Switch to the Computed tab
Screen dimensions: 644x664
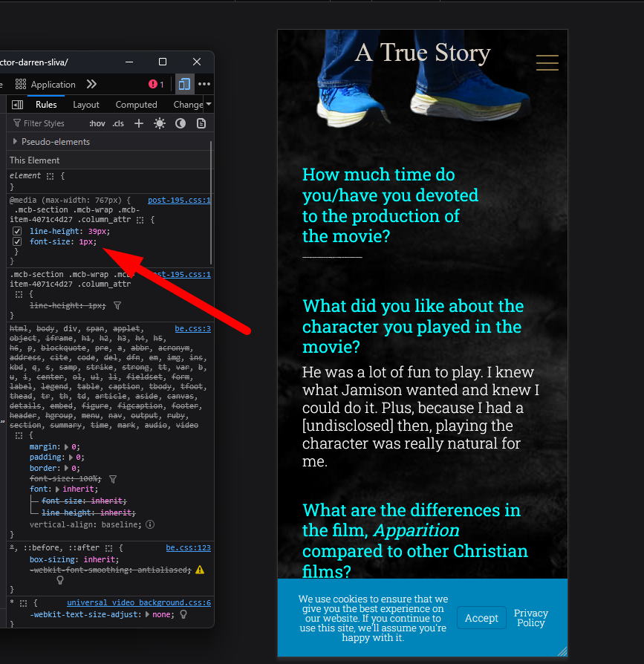point(136,105)
